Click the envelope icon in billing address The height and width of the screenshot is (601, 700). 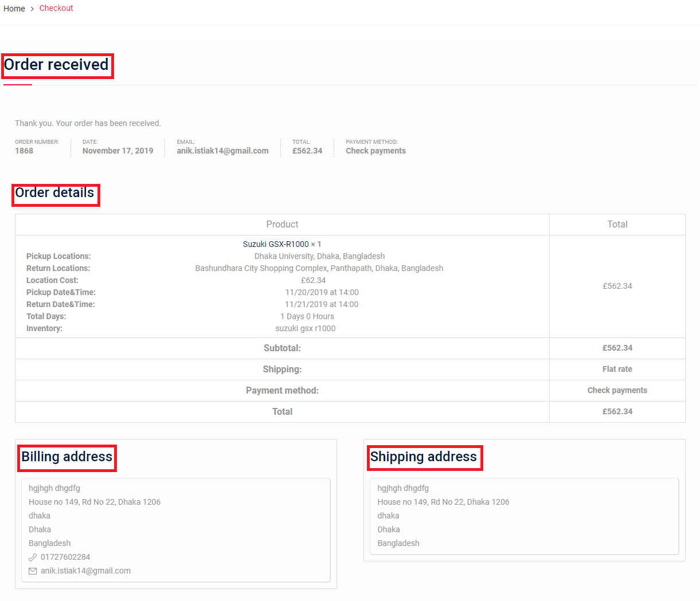click(x=33, y=571)
